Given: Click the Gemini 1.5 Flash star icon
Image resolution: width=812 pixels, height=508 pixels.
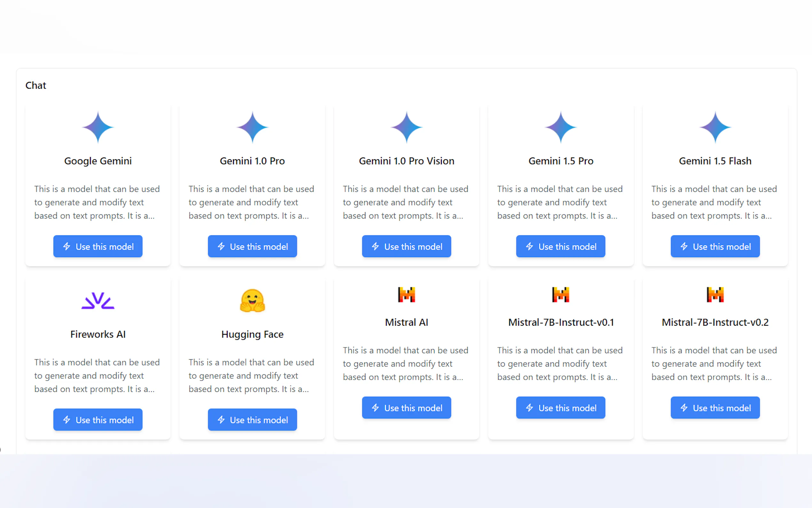Looking at the screenshot, I should [715, 127].
